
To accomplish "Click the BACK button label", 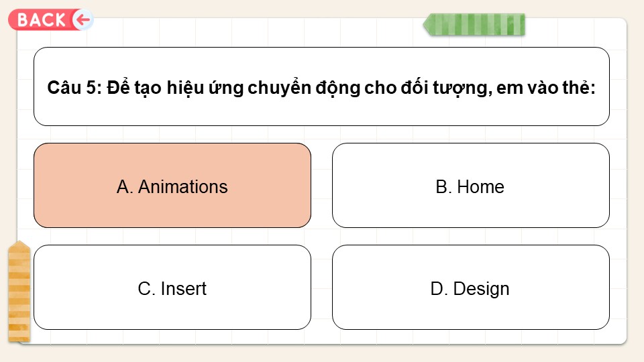I will pyautogui.click(x=42, y=19).
